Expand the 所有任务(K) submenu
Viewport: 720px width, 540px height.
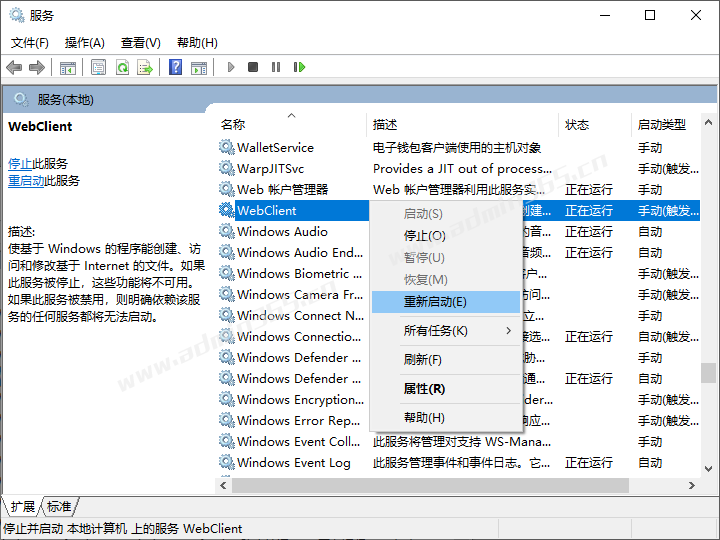(x=446, y=331)
